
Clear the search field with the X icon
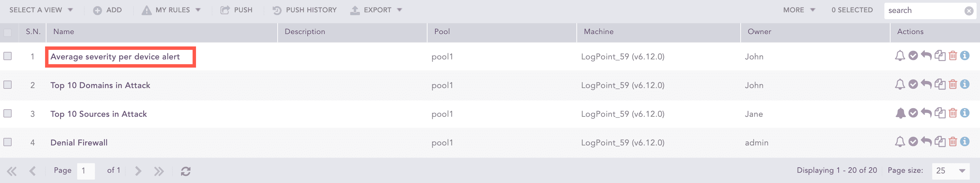pos(969,11)
